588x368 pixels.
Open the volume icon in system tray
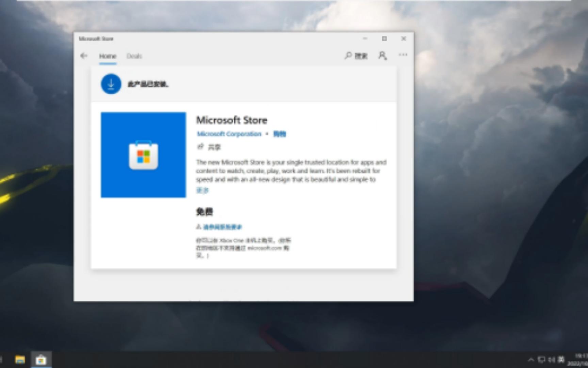(x=552, y=359)
